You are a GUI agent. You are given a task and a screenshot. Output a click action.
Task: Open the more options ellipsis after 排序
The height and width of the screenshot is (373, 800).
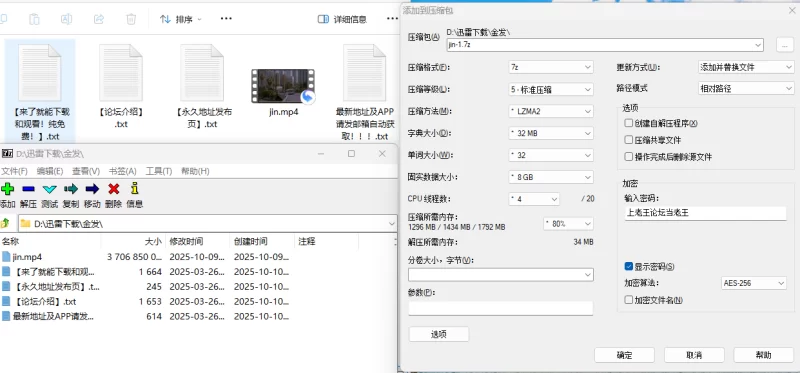[x=226, y=19]
